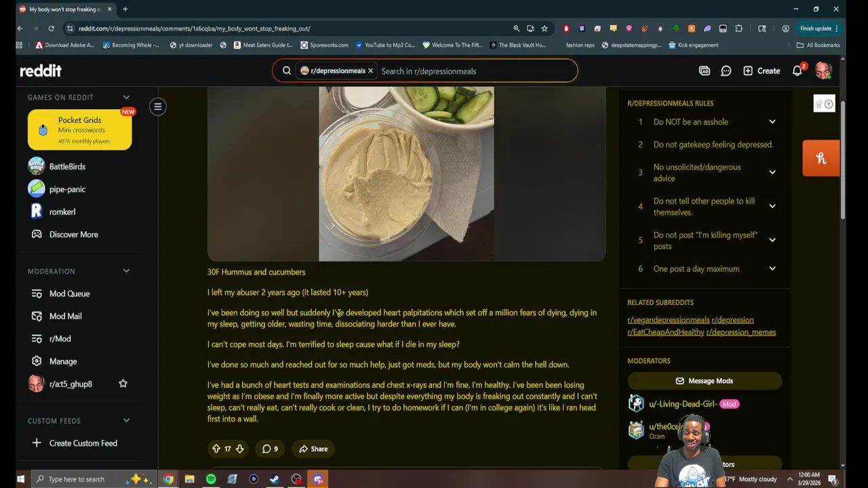Open BattleBirds game
The image size is (868, 488).
pos(67,166)
